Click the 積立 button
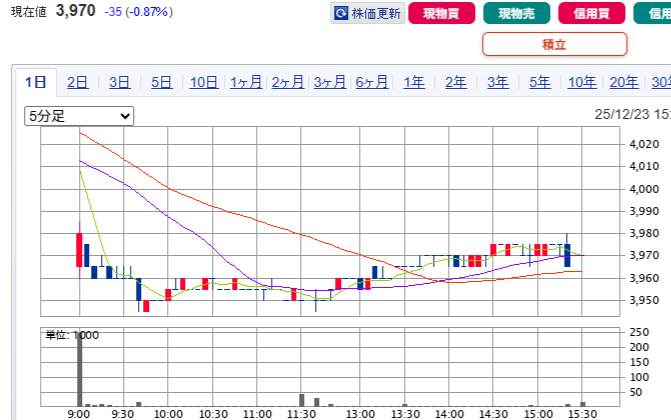 tap(554, 44)
